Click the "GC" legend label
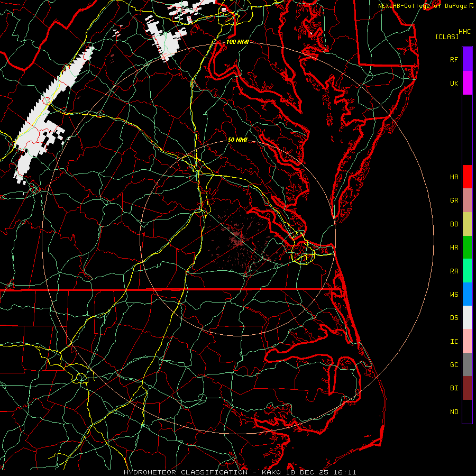Screen dimensions: 476x476 click(x=454, y=365)
